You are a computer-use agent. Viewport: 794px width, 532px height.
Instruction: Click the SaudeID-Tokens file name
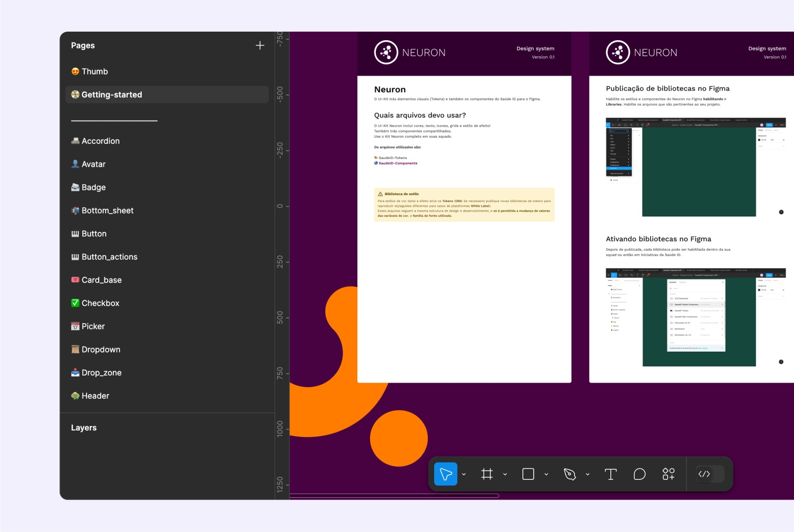393,158
